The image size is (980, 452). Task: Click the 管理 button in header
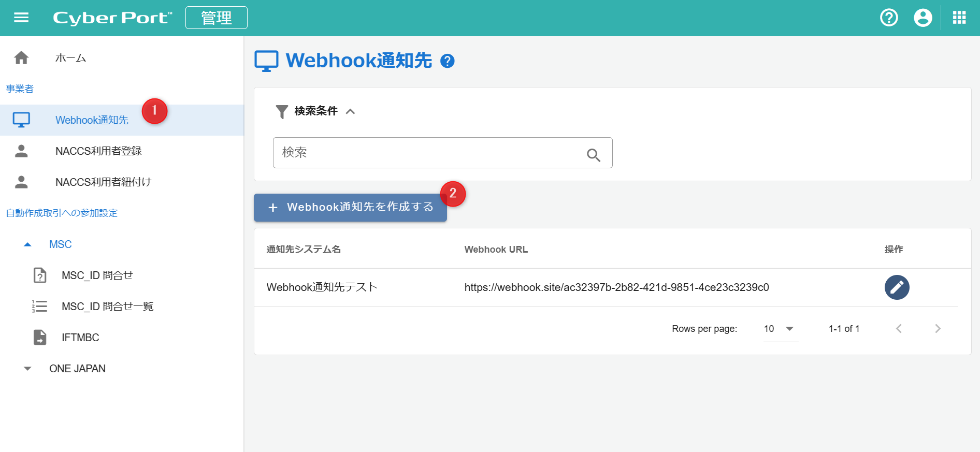click(x=216, y=18)
